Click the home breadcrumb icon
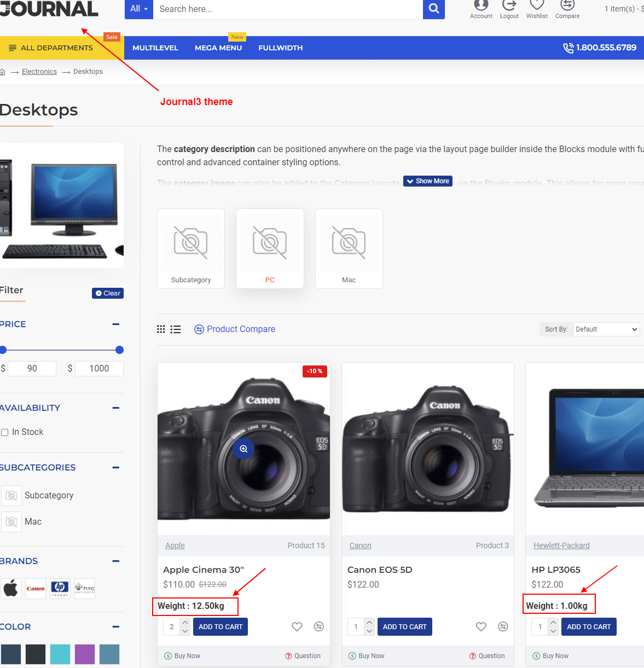Screen dimensions: 644x668 coord(3,72)
